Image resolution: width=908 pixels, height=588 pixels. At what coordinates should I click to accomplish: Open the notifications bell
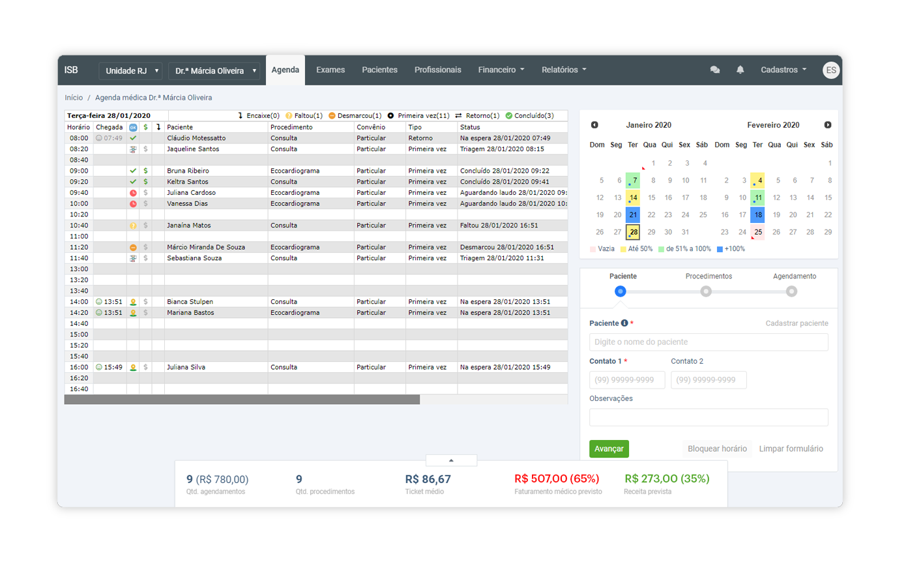[x=740, y=70]
